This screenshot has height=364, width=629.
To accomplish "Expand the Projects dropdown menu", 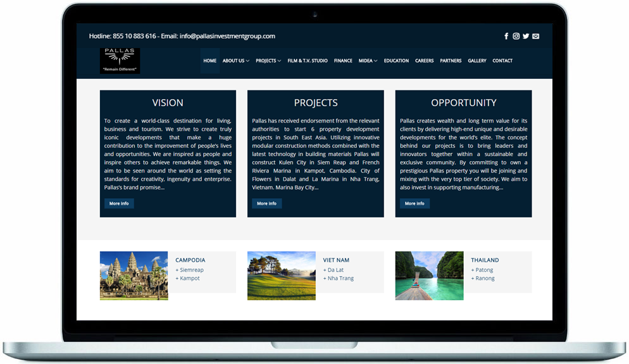I will (268, 61).
